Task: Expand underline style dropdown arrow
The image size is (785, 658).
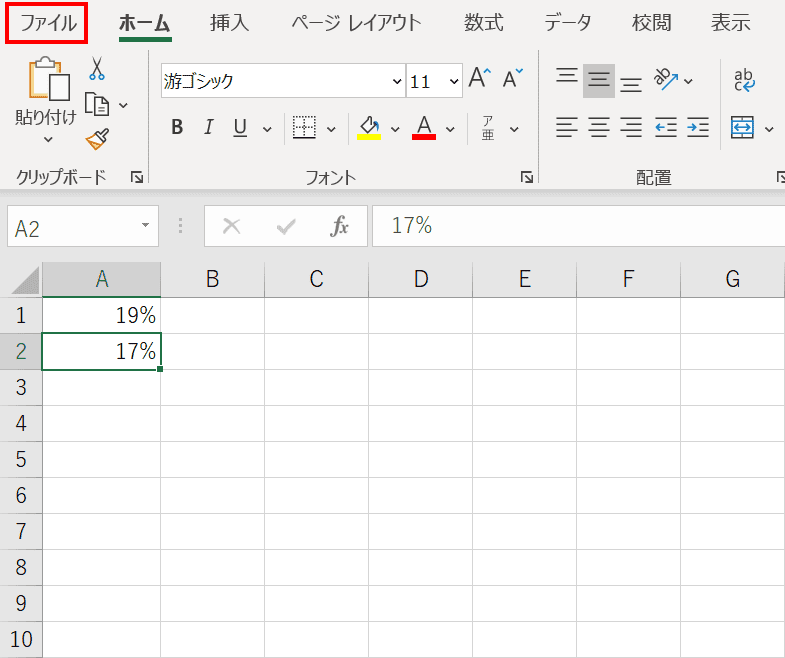Action: (267, 129)
